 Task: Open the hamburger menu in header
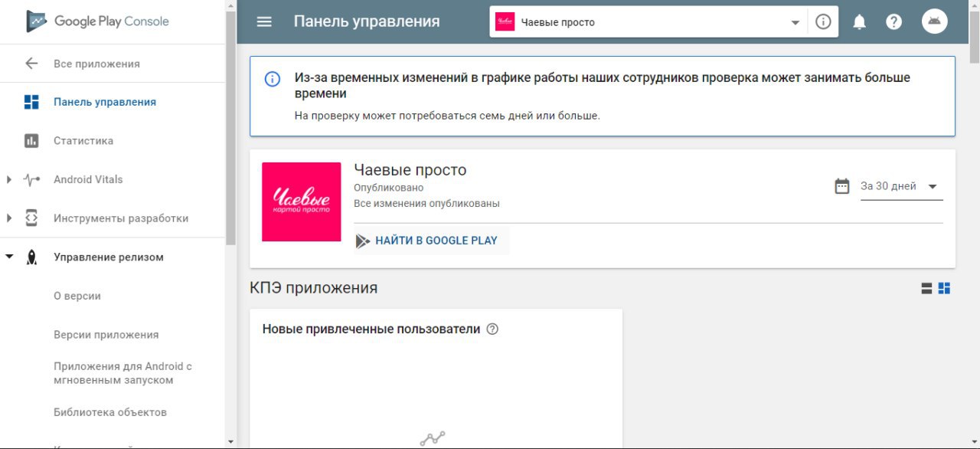point(264,21)
